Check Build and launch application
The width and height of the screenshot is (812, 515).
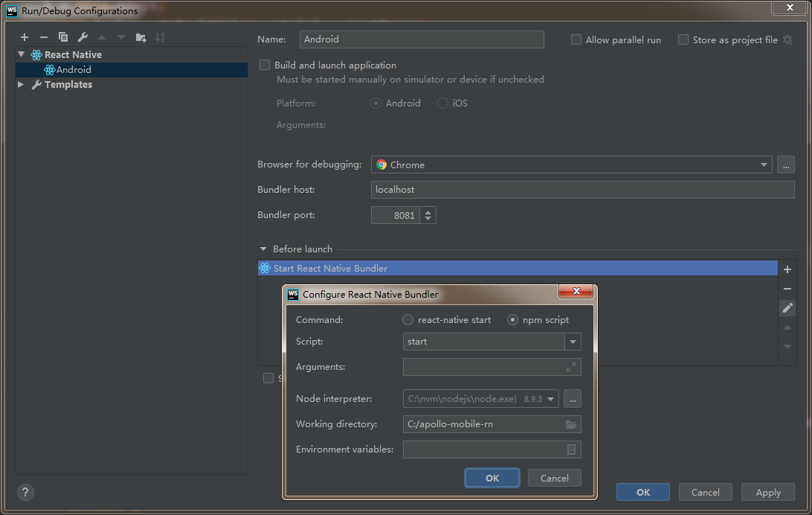pyautogui.click(x=265, y=65)
